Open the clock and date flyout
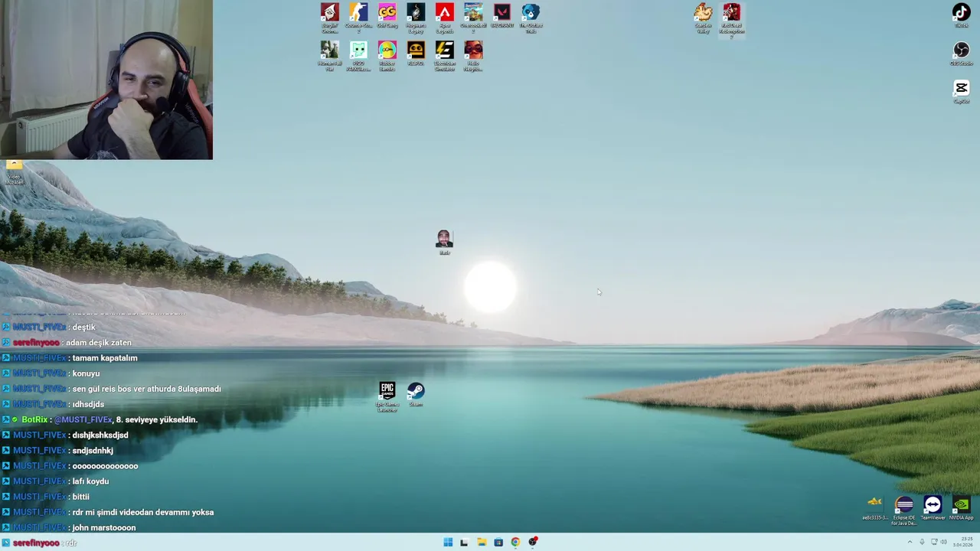Screen dimensions: 980x551 click(962, 542)
